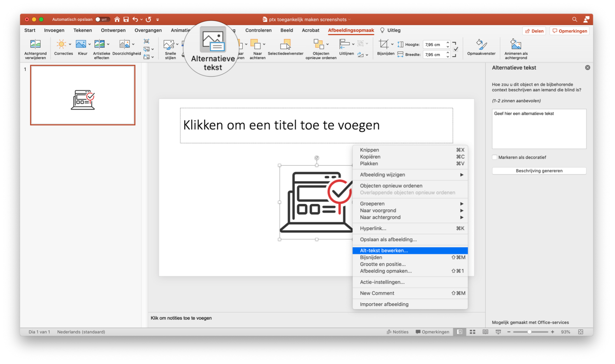The image size is (615, 364).
Task: Switch to the Controleren ribbon tab
Action: pyautogui.click(x=258, y=30)
